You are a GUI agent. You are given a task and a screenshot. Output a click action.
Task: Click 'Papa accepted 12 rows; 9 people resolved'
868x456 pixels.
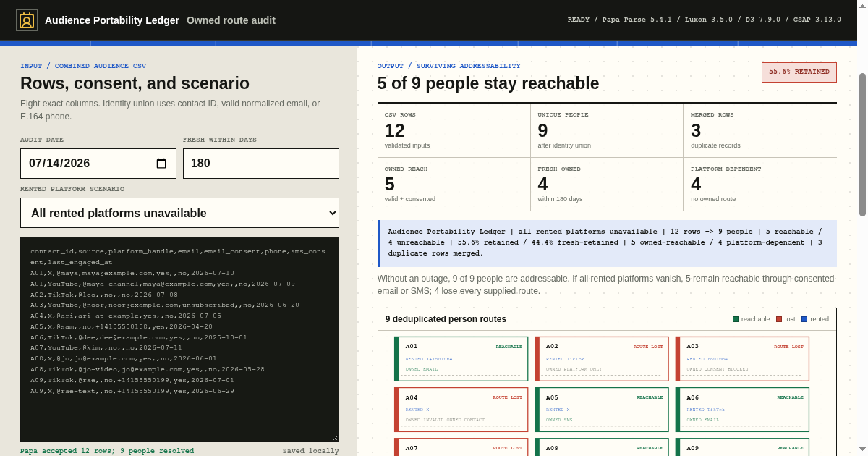(107, 451)
